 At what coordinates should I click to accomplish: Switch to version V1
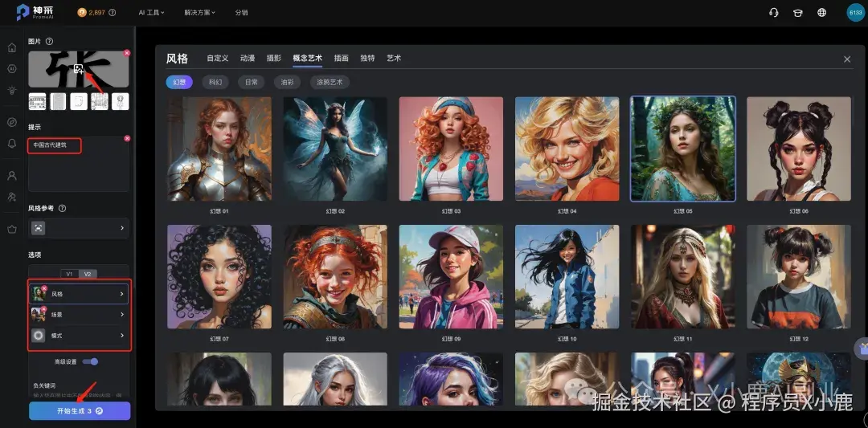[70, 274]
